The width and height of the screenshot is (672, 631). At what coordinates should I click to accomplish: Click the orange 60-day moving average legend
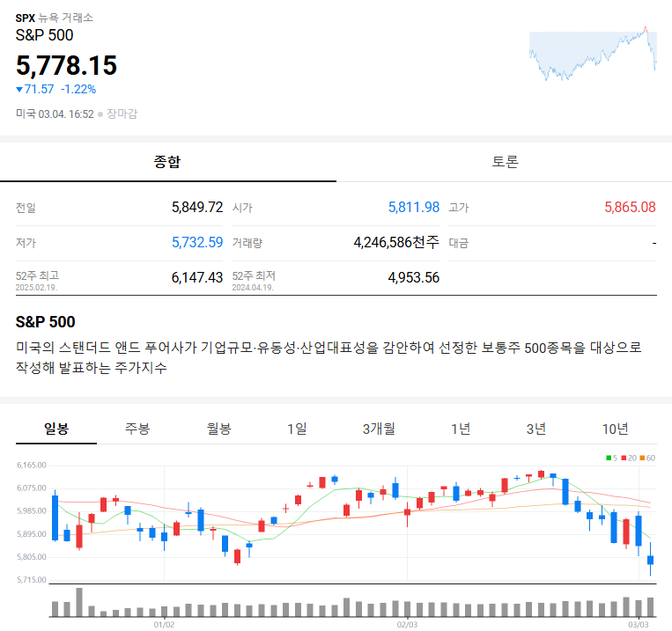[647, 458]
